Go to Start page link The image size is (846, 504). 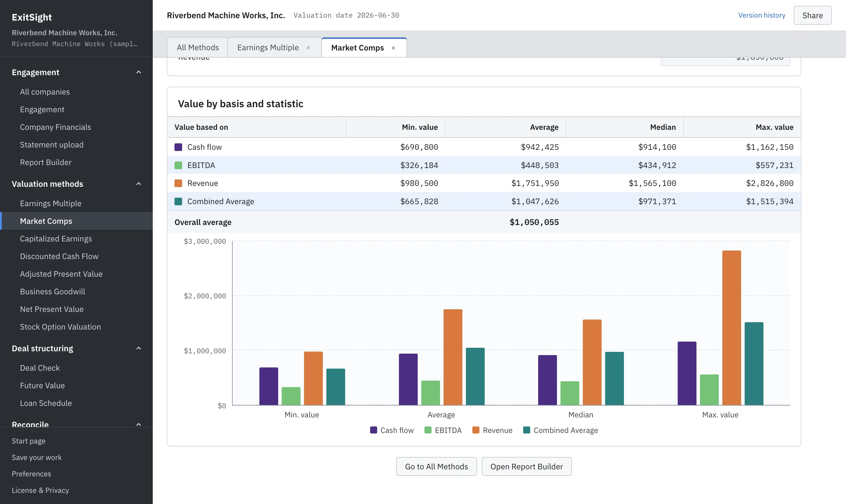tap(28, 441)
